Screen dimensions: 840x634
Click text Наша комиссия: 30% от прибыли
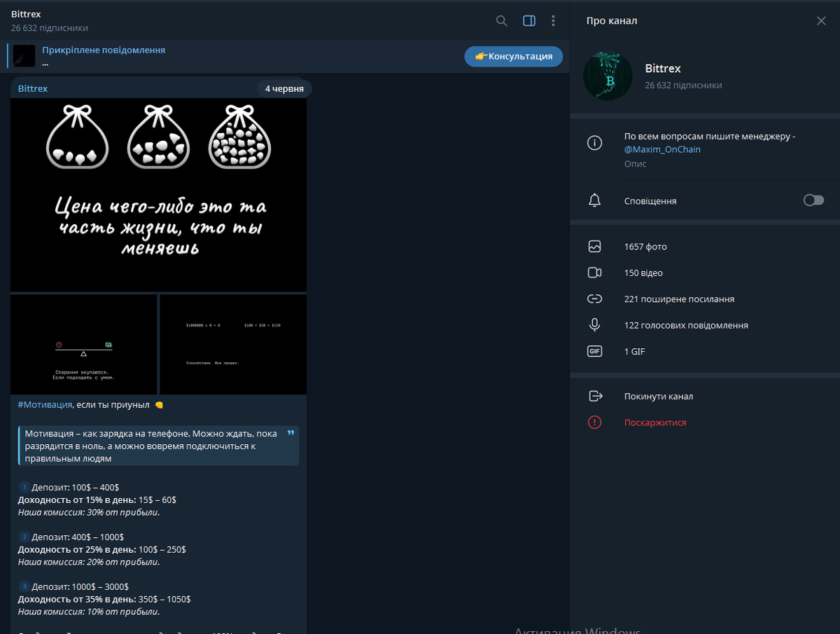click(x=89, y=512)
